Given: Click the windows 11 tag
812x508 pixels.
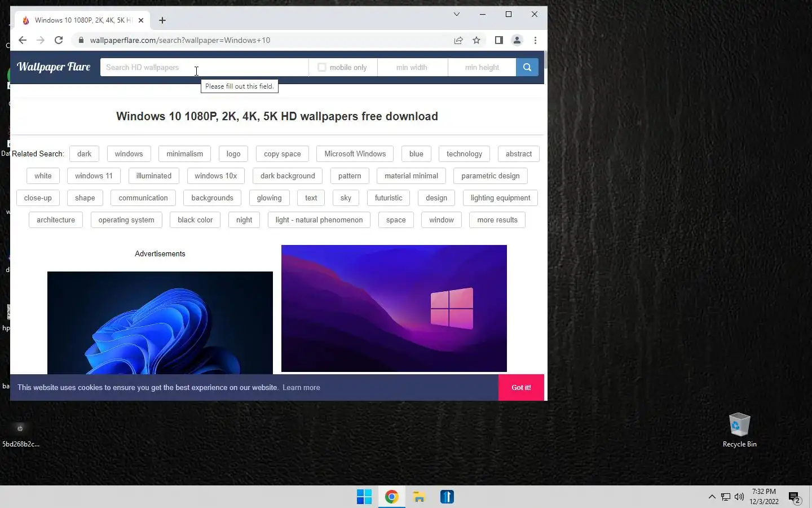Looking at the screenshot, I should pyautogui.click(x=94, y=176).
